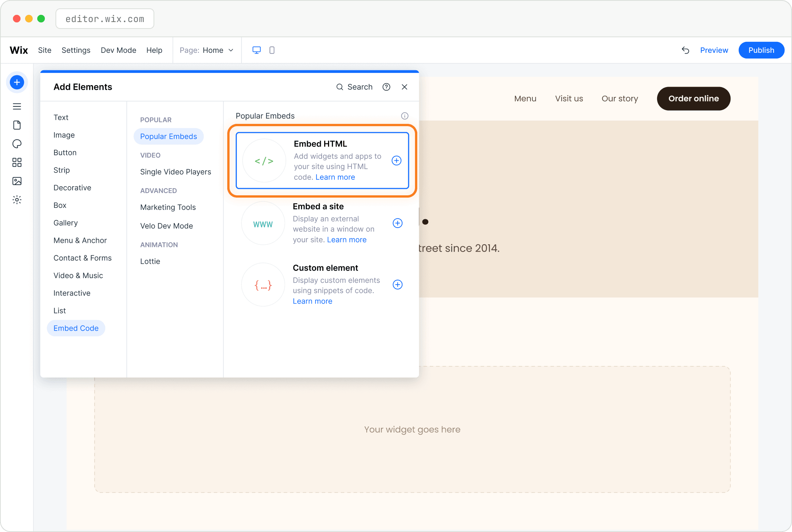Click Search in Add Elements panel
The image size is (792, 532).
tap(354, 87)
